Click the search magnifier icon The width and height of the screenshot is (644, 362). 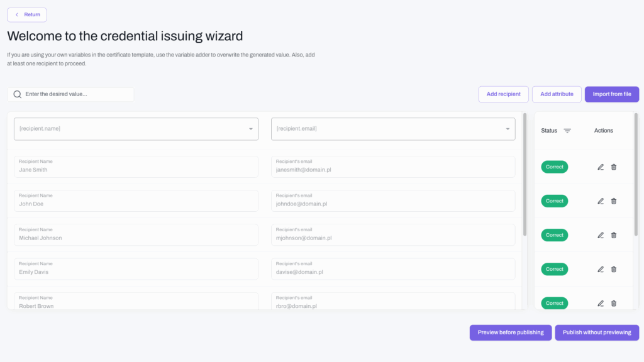(17, 94)
